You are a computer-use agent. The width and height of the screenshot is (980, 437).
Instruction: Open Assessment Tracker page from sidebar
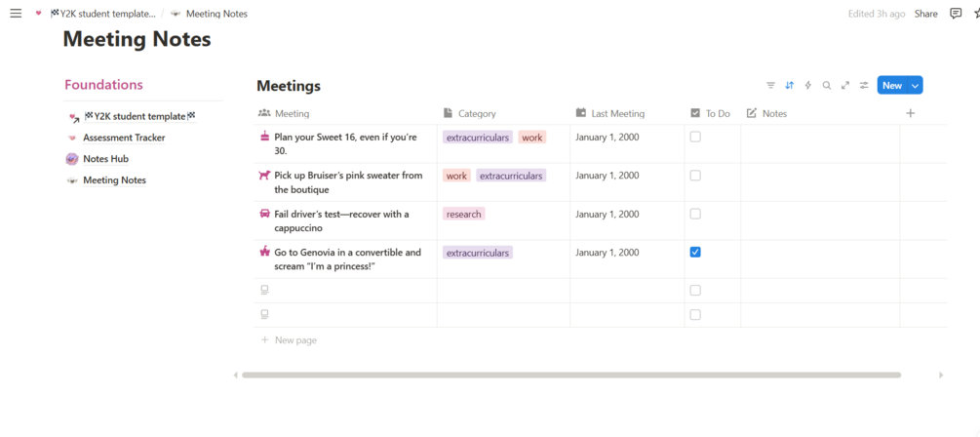click(x=124, y=138)
